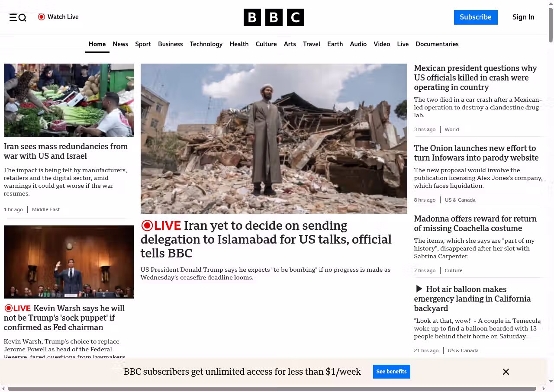Click the play icon beside Hot air balloon story
Image resolution: width=554 pixels, height=392 pixels.
[419, 289]
